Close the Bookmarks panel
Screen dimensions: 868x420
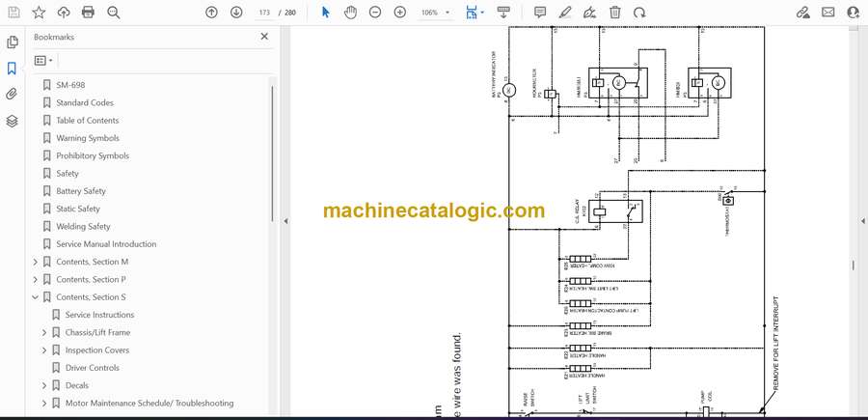tap(264, 37)
